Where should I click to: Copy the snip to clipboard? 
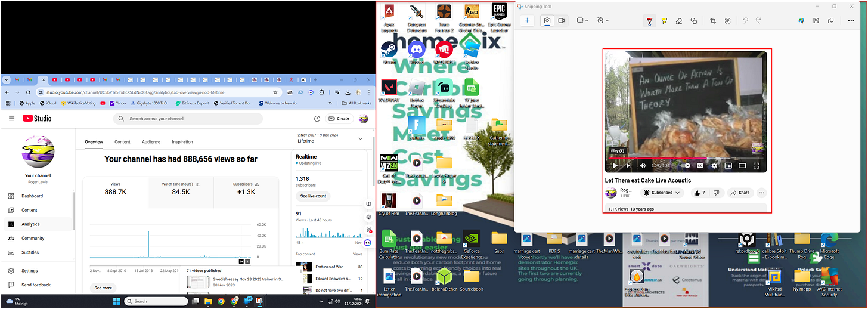[831, 21]
